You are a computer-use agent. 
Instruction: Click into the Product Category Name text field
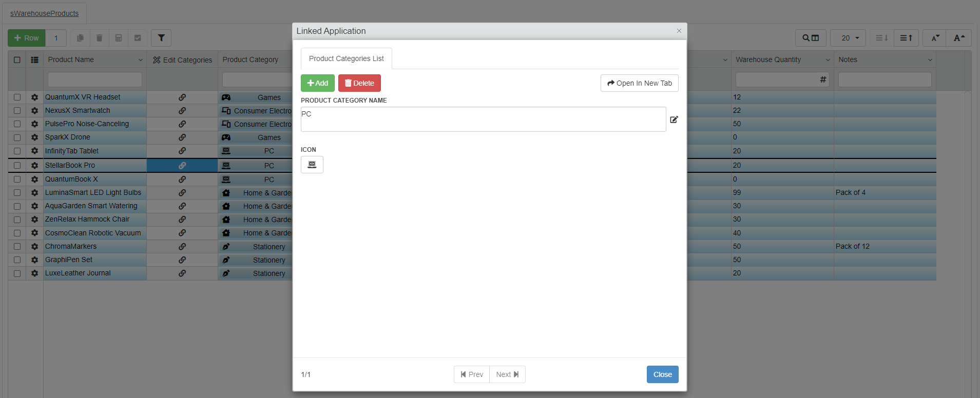point(483,120)
